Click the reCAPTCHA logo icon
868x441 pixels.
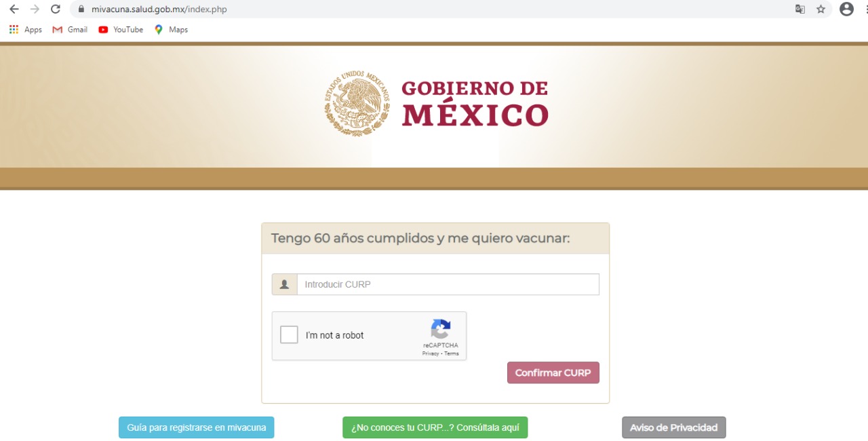[441, 329]
